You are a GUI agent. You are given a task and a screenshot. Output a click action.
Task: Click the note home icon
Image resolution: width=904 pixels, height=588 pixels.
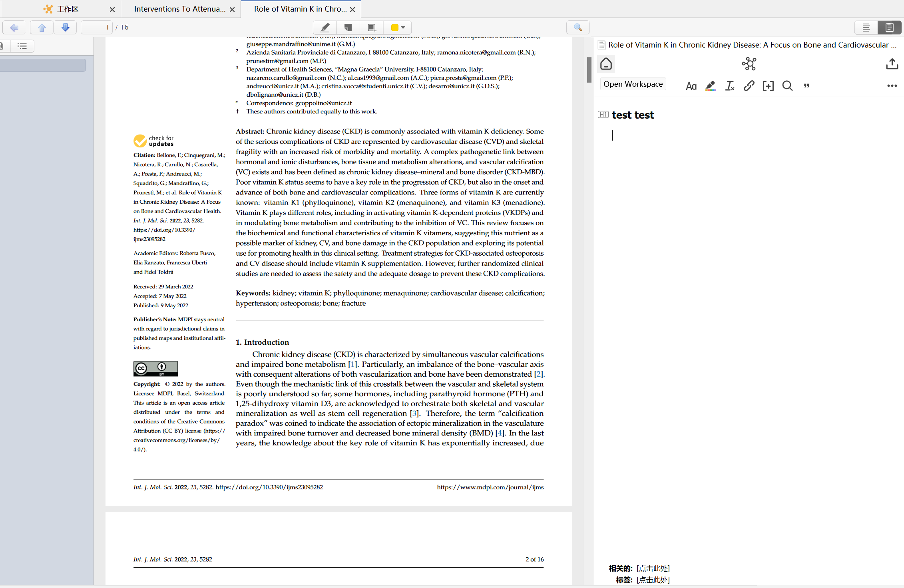pos(606,64)
